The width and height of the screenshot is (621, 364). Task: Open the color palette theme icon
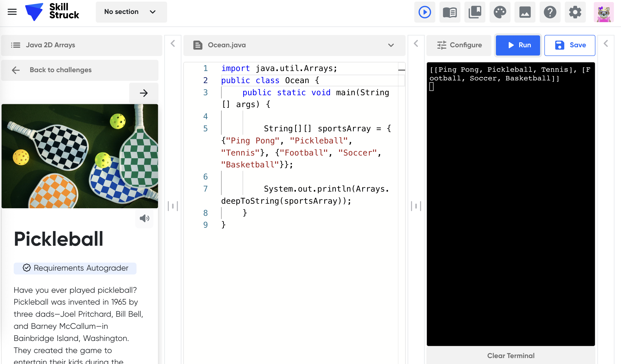[x=500, y=12]
